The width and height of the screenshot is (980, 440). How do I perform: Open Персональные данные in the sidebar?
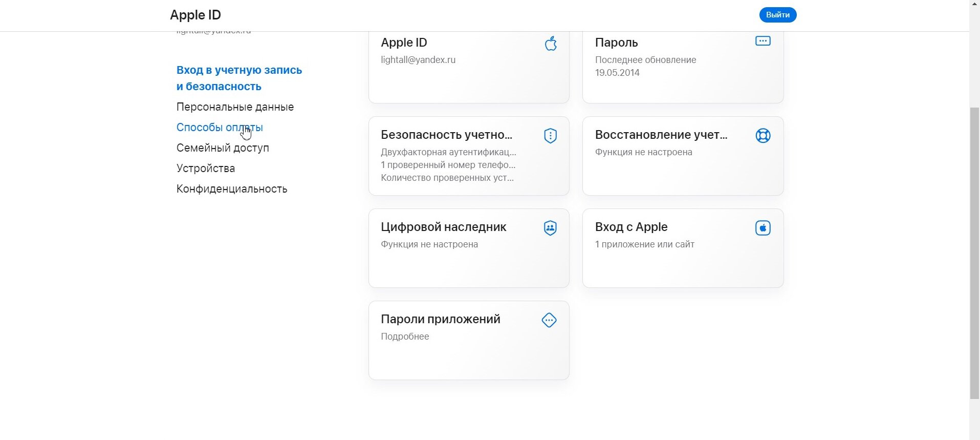click(x=235, y=107)
